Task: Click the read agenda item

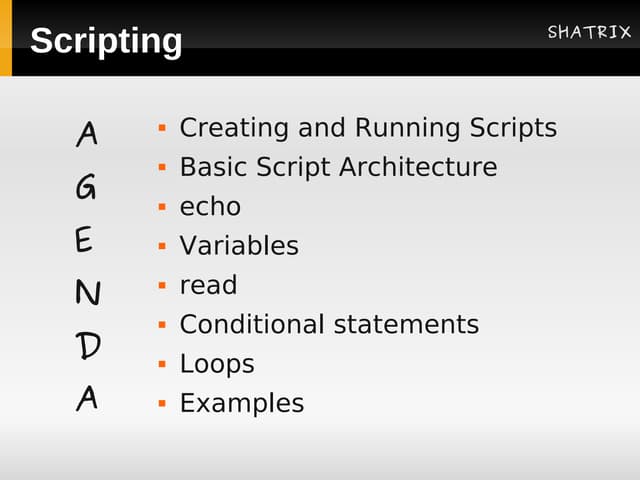Action: coord(208,285)
